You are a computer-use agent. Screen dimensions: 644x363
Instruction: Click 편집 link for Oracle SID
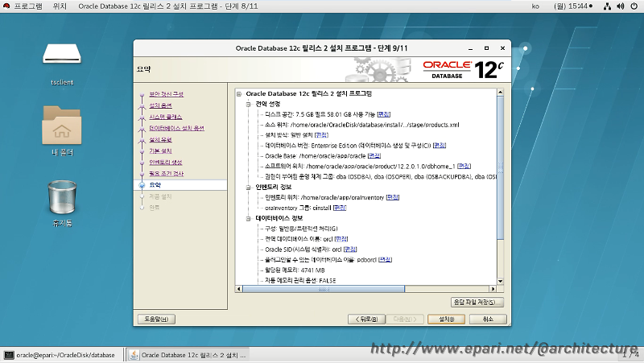pos(350,250)
